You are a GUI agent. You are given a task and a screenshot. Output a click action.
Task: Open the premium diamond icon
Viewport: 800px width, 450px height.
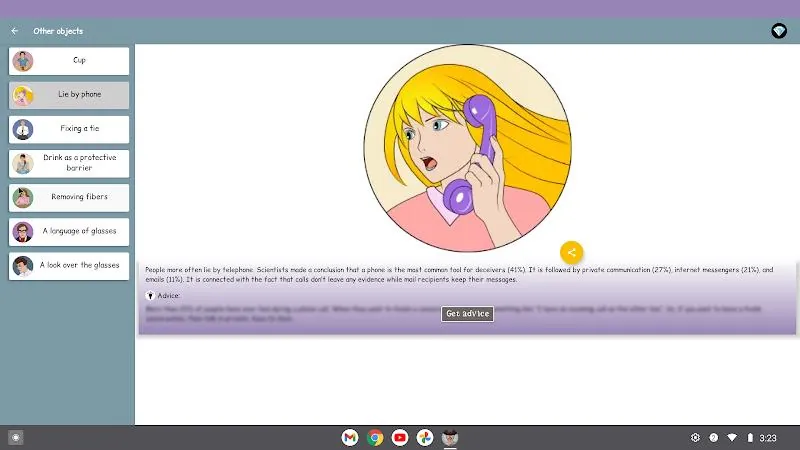click(779, 31)
